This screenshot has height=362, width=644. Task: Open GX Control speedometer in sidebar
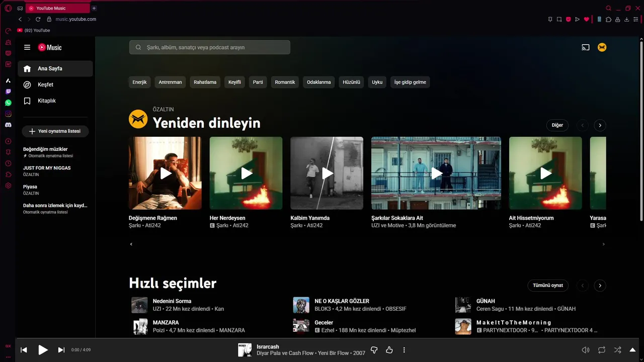tap(8, 31)
